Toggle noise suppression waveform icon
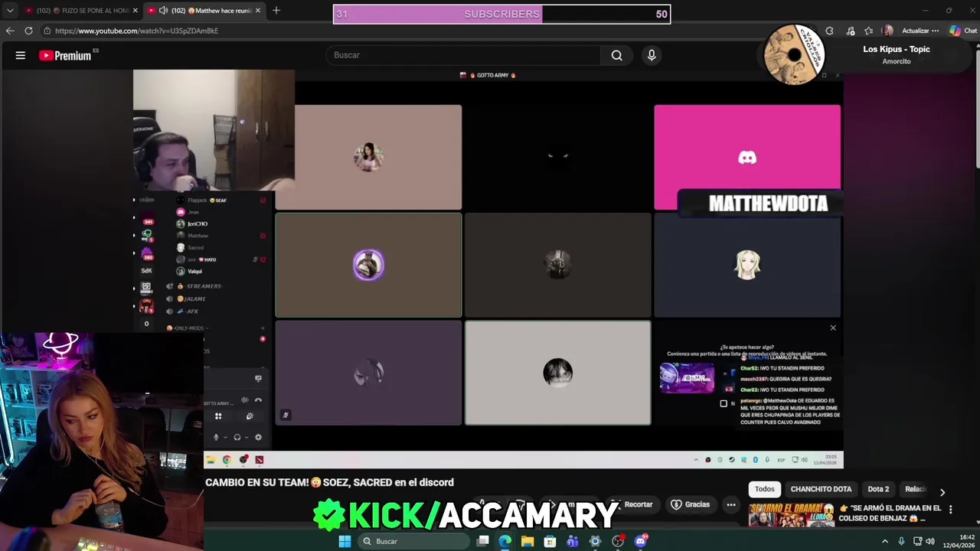The width and height of the screenshot is (980, 551). [x=245, y=399]
